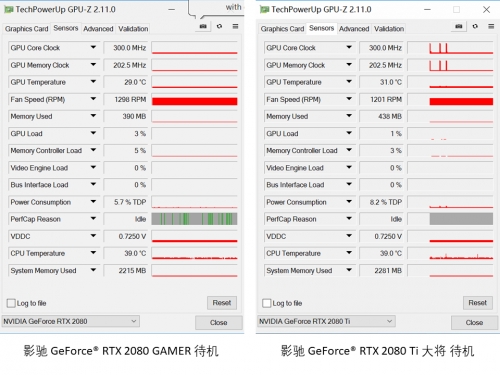Viewport: 500px width, 375px height.
Task: Click Close button in right window
Action: point(474,323)
